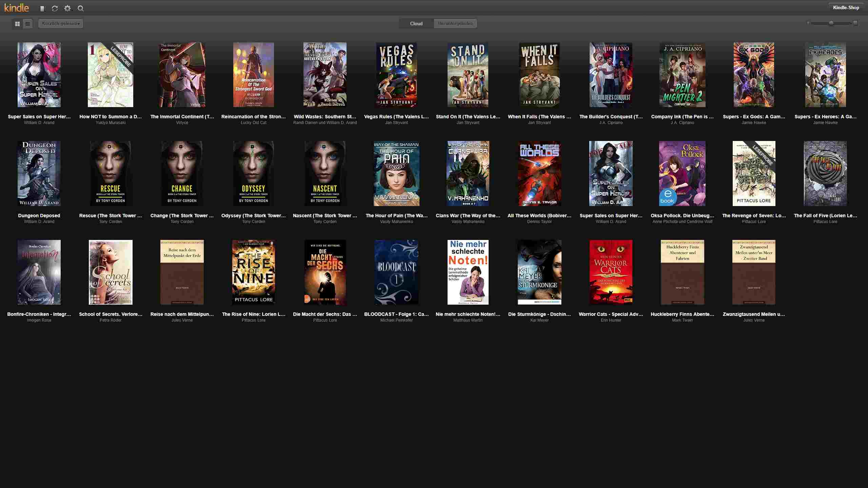This screenshot has width=868, height=488.
Task: Click title 'Huckleberry Finns Abente…'
Action: 683,314
